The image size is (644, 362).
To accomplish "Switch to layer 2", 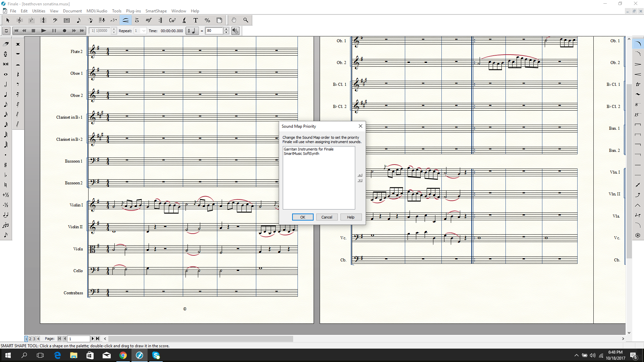I will click(30, 339).
